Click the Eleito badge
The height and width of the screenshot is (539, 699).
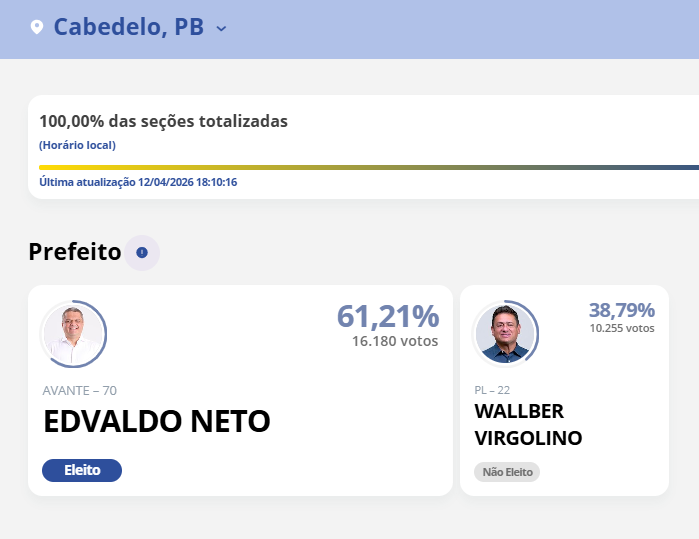click(82, 470)
